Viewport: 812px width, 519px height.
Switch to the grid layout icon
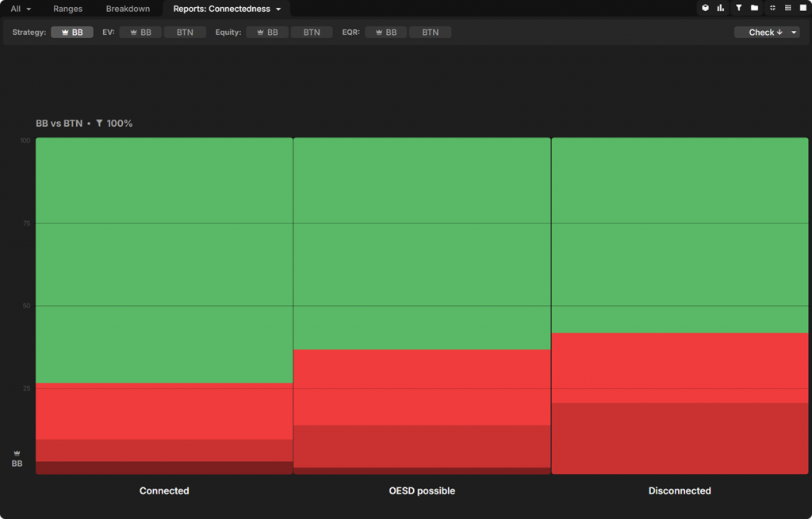click(787, 8)
